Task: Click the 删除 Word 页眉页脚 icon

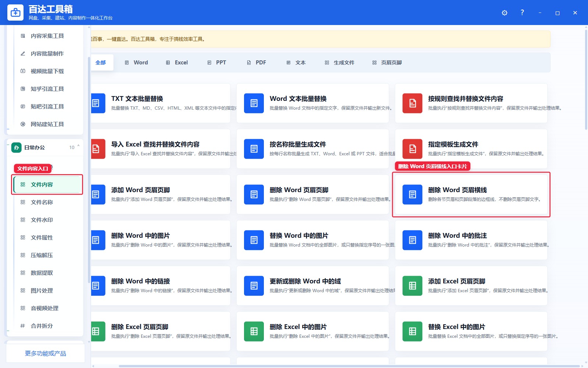Action: pos(254,194)
